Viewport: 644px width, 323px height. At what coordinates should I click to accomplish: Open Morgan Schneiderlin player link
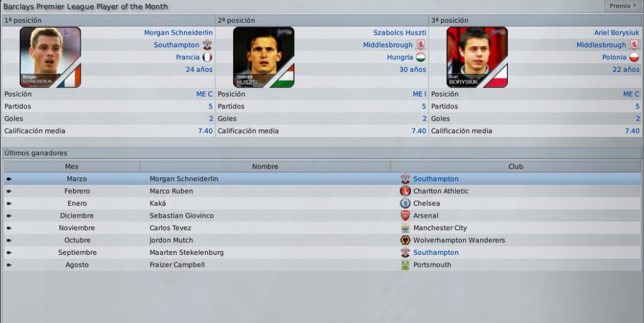click(x=178, y=32)
